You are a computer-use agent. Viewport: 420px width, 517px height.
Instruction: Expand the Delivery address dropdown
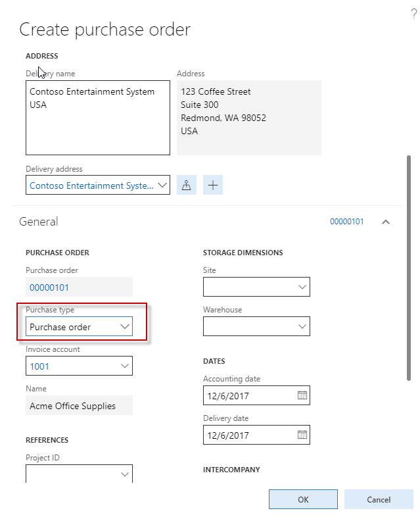point(162,185)
